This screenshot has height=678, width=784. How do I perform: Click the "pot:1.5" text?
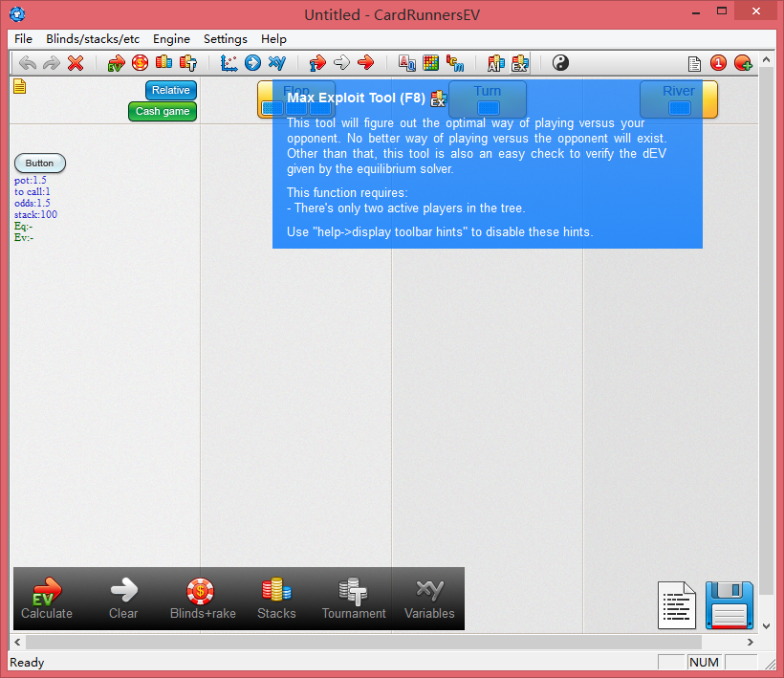31,180
